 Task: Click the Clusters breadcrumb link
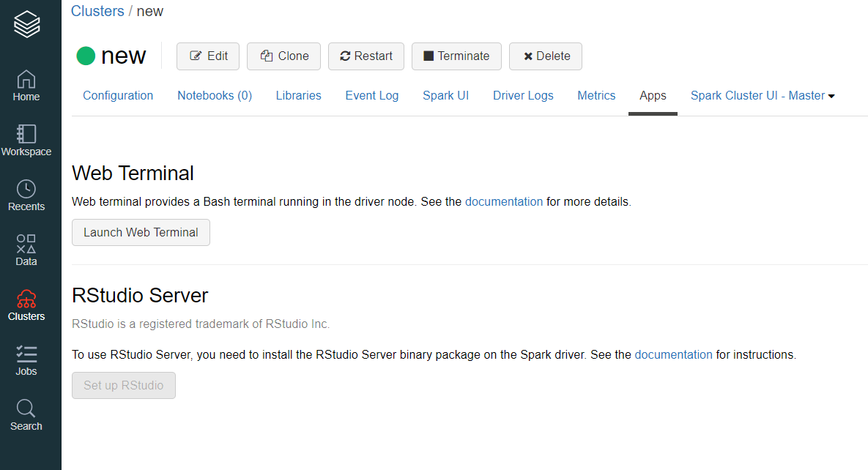pyautogui.click(x=97, y=11)
